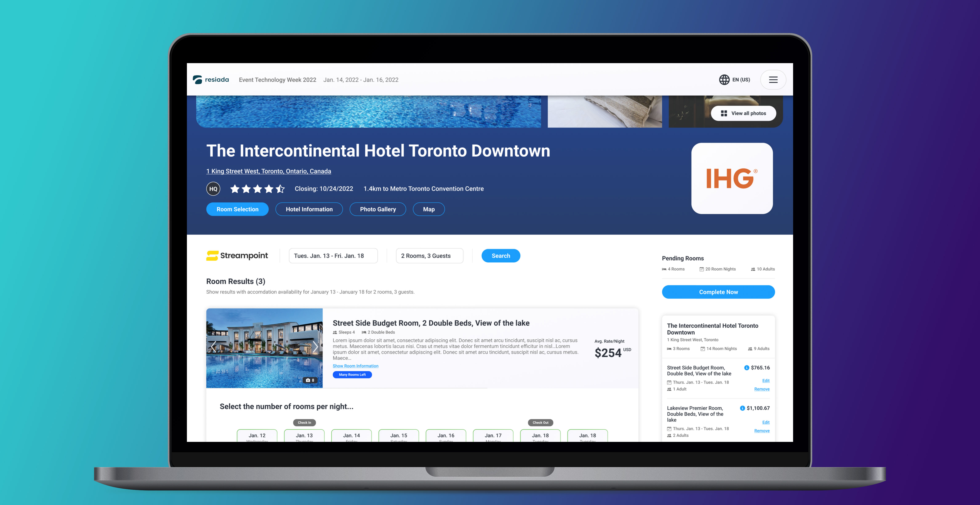Open the date range selector field

click(333, 256)
